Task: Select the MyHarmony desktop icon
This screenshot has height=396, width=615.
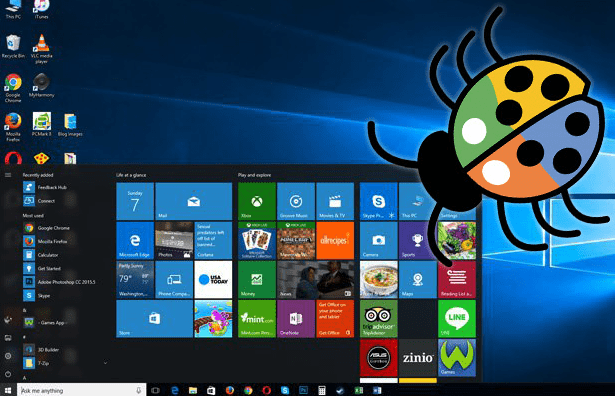Action: (x=42, y=85)
